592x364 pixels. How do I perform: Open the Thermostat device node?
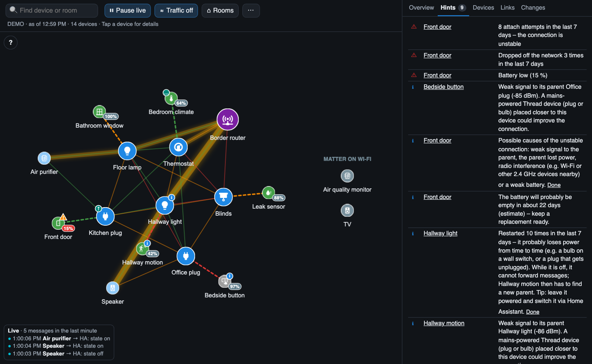coord(178,147)
